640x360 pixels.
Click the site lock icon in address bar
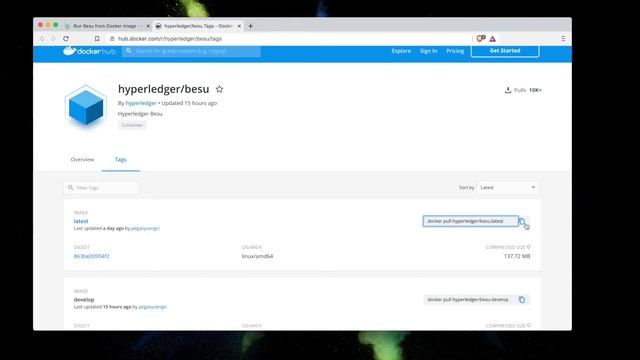[x=112, y=39]
